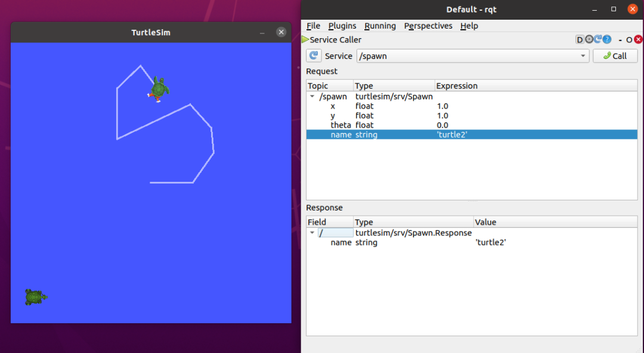Open the Running menu
Image resolution: width=644 pixels, height=353 pixels.
click(380, 26)
